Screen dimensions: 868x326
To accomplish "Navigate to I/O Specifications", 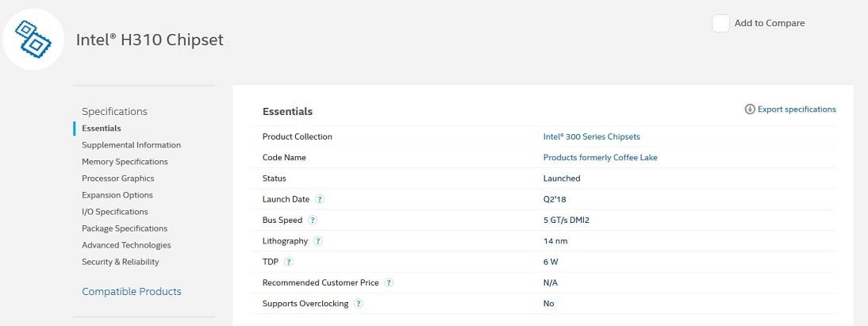I will coord(115,212).
